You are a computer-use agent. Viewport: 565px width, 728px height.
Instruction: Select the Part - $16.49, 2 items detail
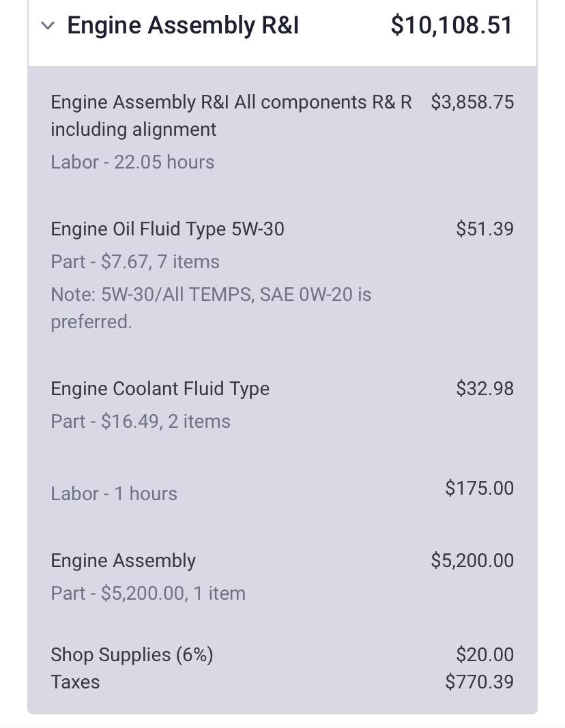point(140,422)
